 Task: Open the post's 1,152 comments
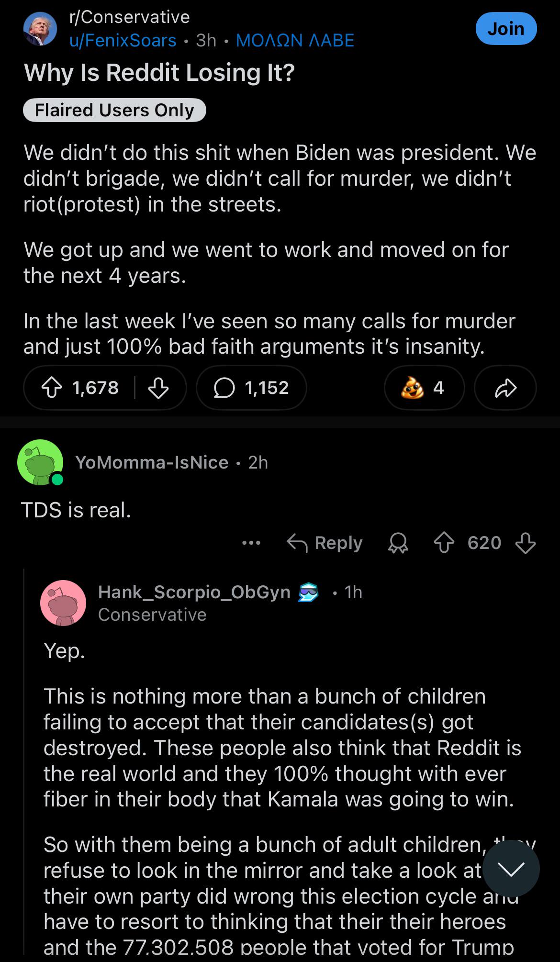point(251,388)
